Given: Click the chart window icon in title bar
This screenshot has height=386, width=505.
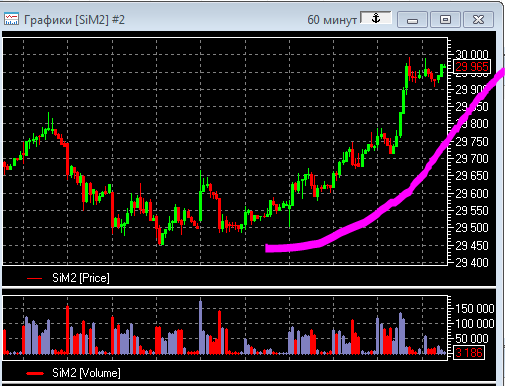Looking at the screenshot, I should 11,19.
